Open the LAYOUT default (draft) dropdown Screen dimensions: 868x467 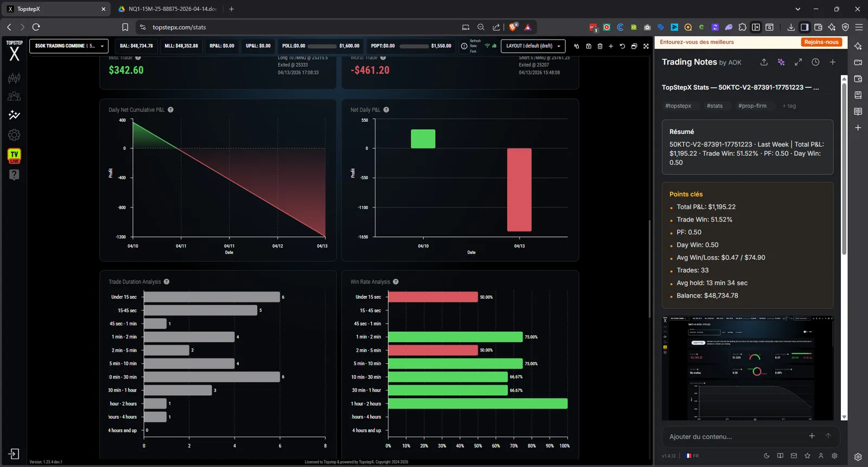click(533, 46)
